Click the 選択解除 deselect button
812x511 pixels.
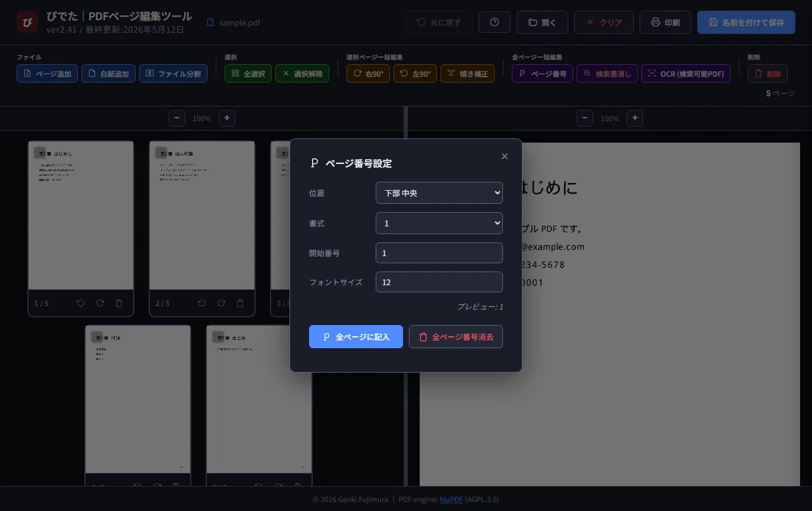pyautogui.click(x=302, y=74)
